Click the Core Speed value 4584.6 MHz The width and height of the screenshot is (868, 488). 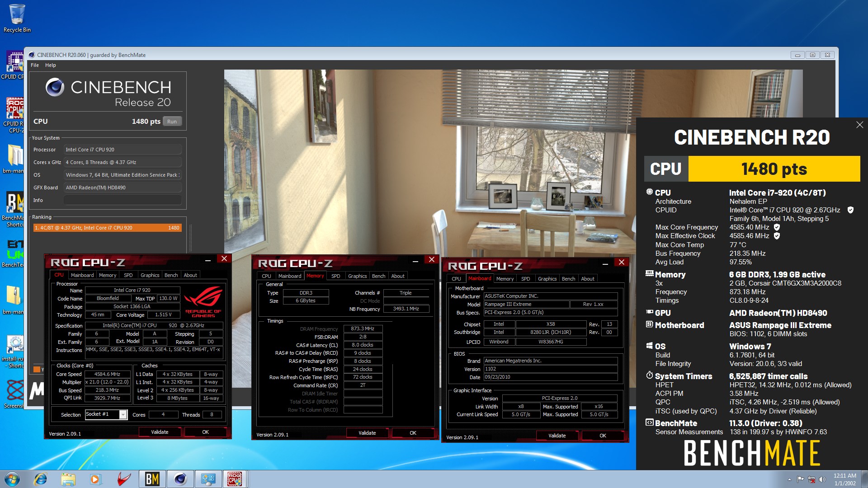tap(108, 374)
